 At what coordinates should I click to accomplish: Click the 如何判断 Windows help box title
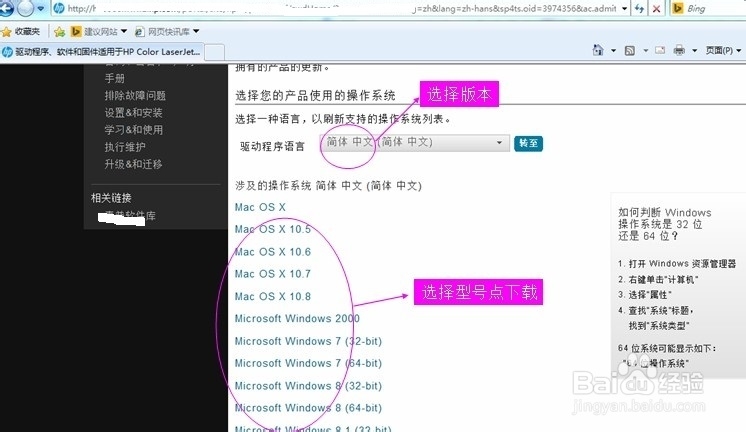pyautogui.click(x=665, y=224)
